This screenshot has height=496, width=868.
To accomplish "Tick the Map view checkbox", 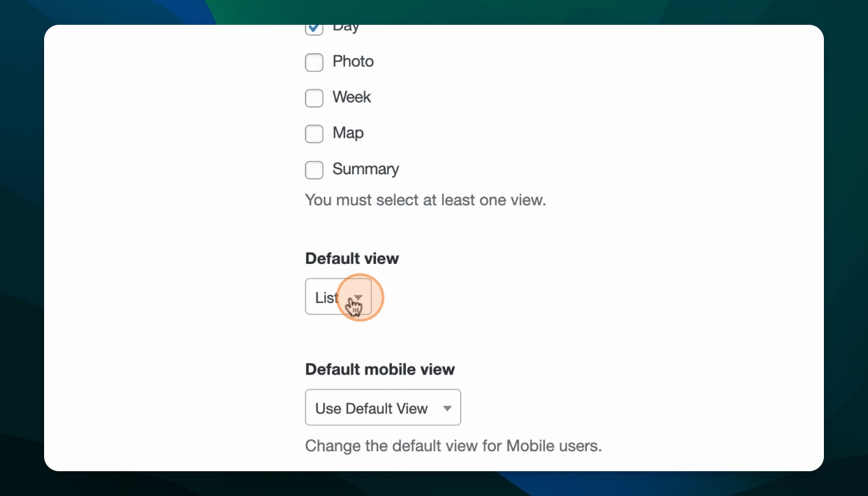I will (314, 134).
